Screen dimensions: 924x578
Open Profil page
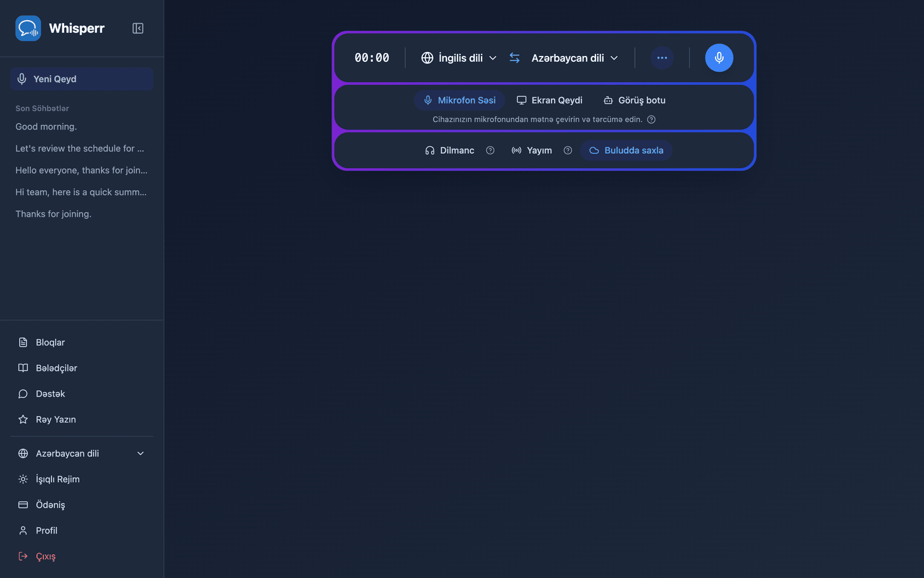point(81,531)
